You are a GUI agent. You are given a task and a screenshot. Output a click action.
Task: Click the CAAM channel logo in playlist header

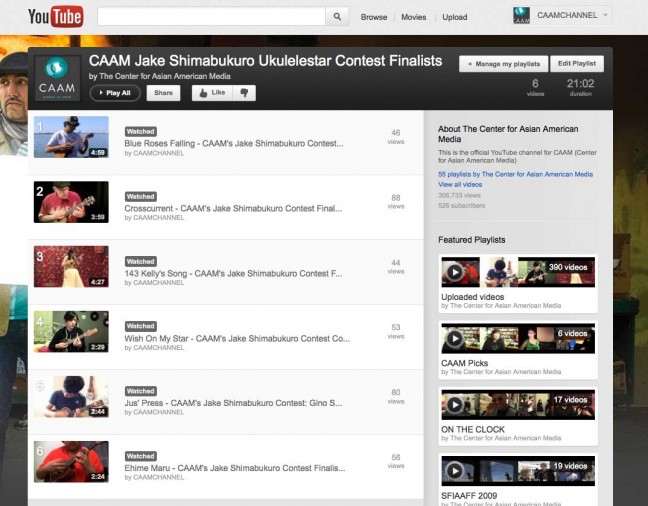tap(57, 79)
